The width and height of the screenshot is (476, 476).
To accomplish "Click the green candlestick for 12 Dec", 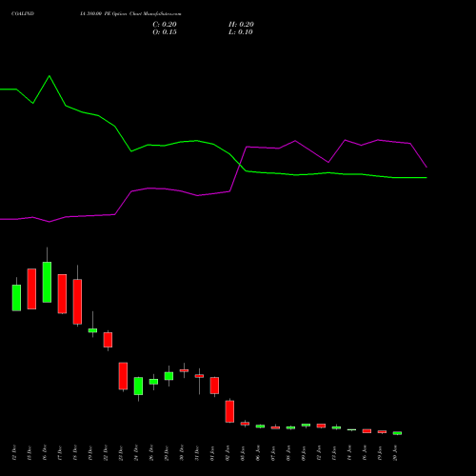I will [x=16, y=298].
